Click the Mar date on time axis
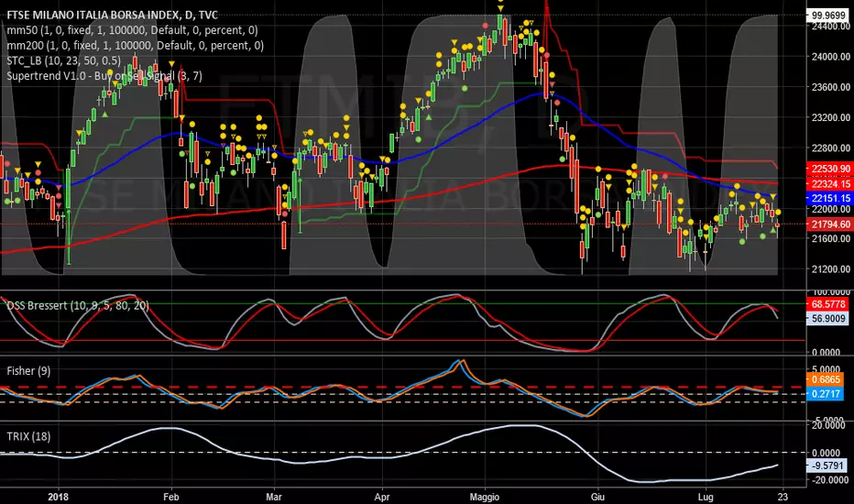This screenshot has width=854, height=504. click(273, 497)
